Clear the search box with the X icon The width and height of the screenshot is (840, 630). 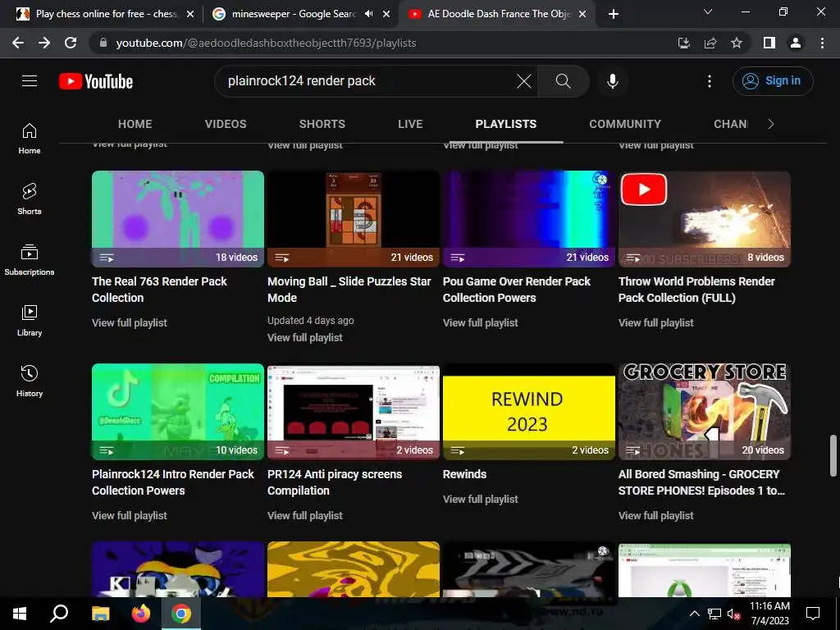click(x=524, y=81)
